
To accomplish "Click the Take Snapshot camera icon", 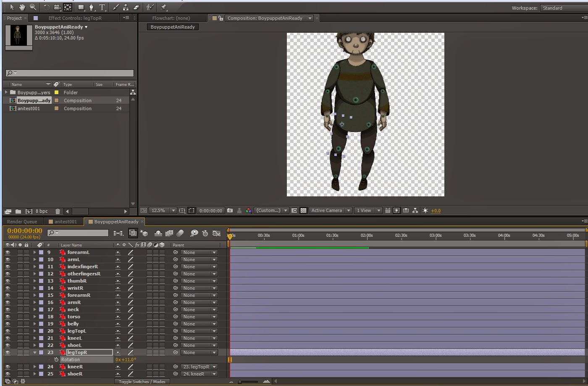I will coord(230,210).
